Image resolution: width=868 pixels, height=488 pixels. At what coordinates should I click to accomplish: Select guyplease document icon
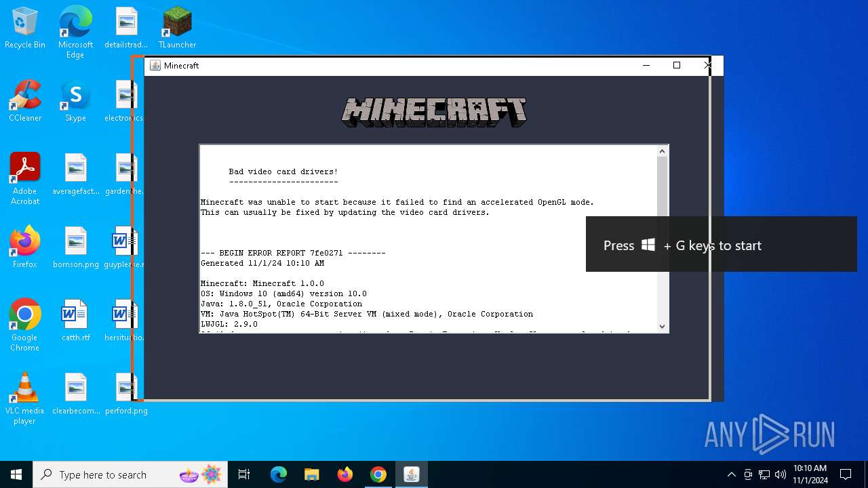pyautogui.click(x=124, y=248)
